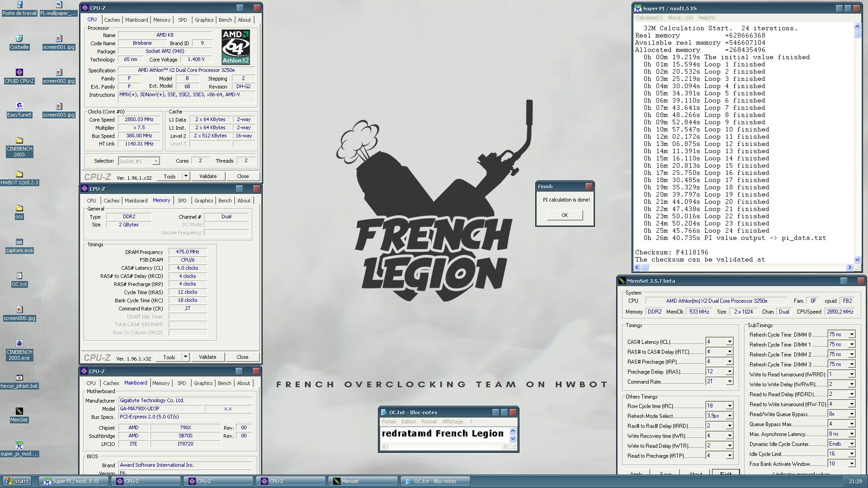Switch to SPD tab in top CPU-Z window
This screenshot has height=488, width=868.
[182, 20]
